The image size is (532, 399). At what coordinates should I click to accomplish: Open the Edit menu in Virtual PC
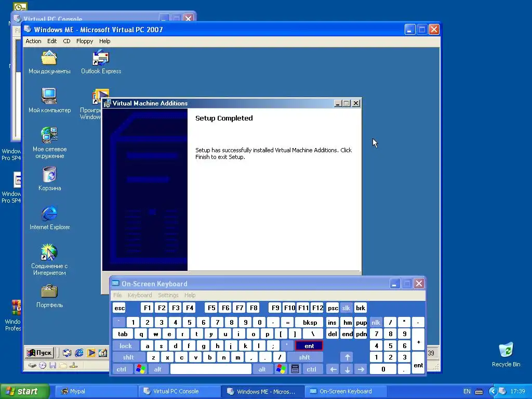point(52,41)
